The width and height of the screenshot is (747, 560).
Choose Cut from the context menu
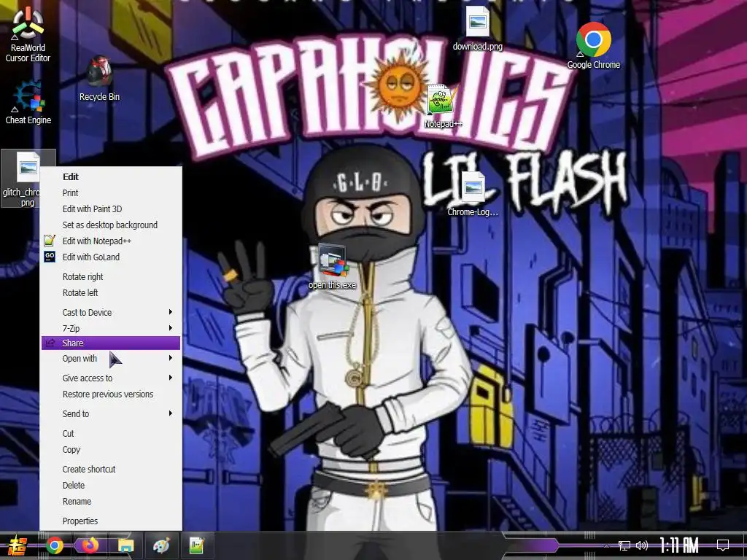[111, 433]
